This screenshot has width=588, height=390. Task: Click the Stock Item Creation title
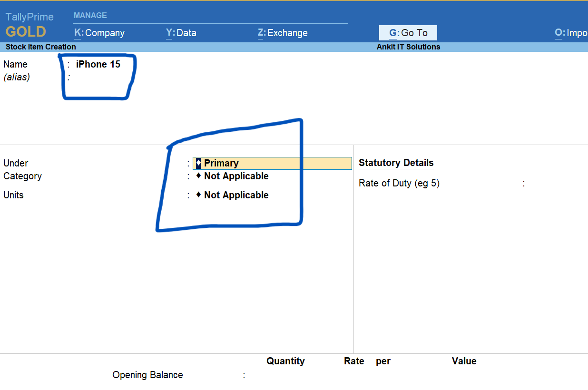point(41,47)
